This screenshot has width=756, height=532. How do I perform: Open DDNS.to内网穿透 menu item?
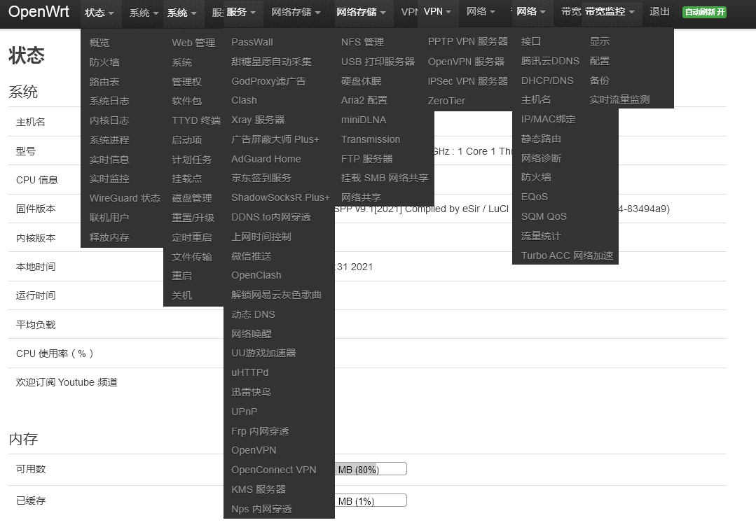271,217
